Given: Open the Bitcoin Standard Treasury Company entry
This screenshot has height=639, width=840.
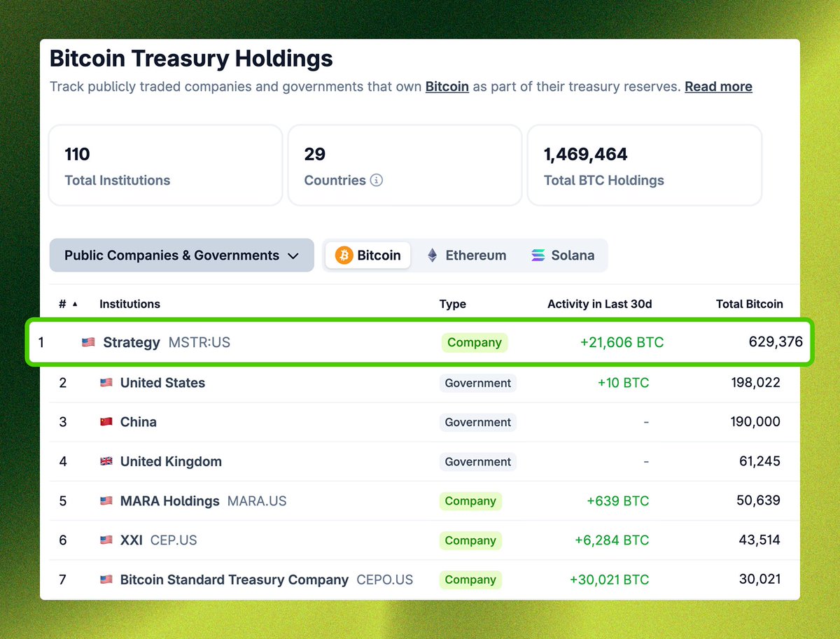Looking at the screenshot, I should pos(234,580).
